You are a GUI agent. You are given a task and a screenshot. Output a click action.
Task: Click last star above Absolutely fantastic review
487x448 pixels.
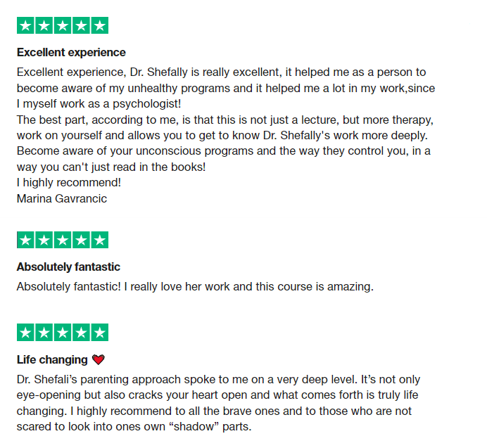point(99,240)
